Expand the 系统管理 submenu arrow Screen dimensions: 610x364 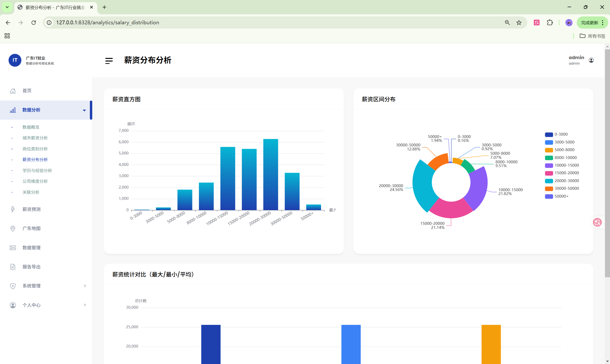point(85,286)
